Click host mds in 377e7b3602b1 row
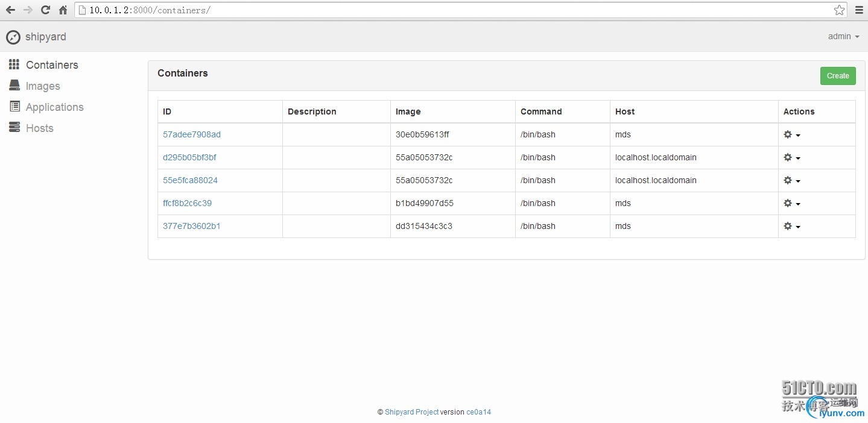 tap(623, 226)
